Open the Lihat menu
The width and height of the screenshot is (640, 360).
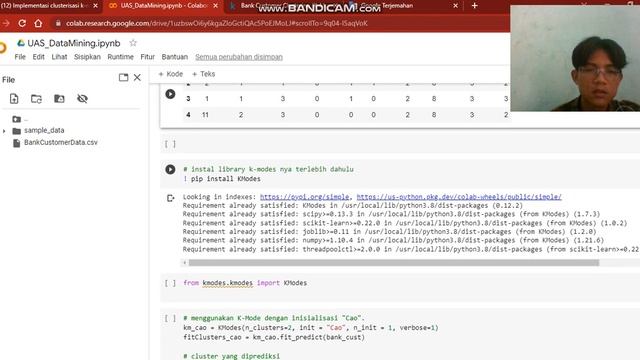pos(59,57)
